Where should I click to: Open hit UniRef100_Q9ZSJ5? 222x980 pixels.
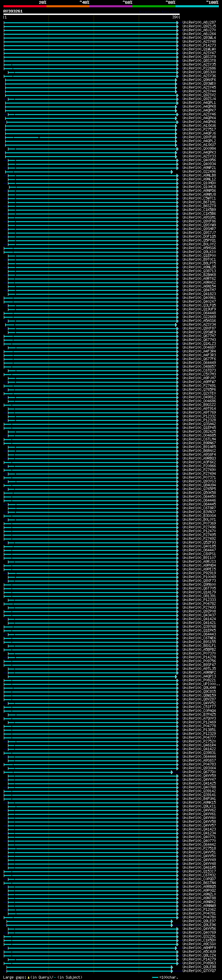click(199, 26)
